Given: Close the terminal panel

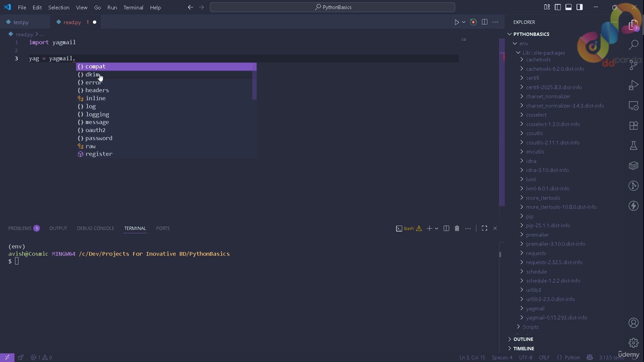Looking at the screenshot, I should [495, 228].
